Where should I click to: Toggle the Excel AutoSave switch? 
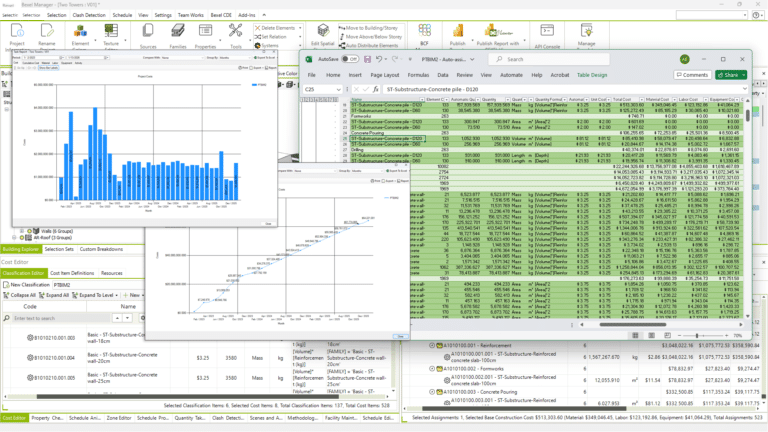[x=350, y=59]
